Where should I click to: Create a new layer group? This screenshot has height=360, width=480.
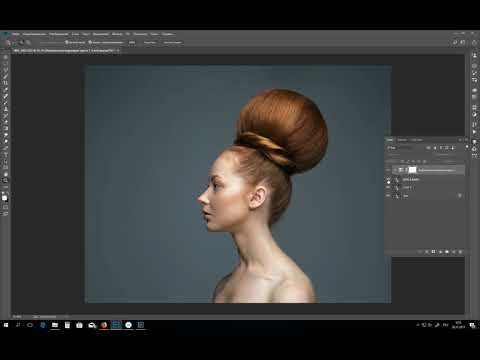(447, 252)
